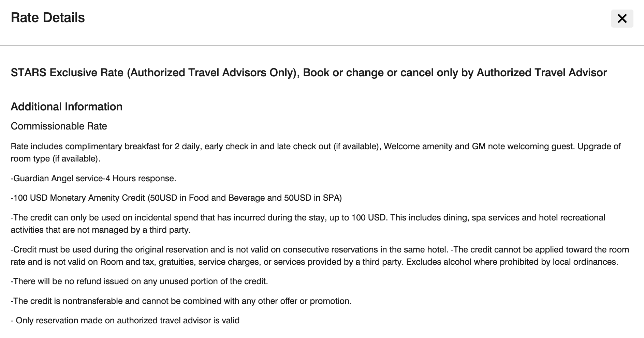
Task: Click the Additional Information heading
Action: 67,107
